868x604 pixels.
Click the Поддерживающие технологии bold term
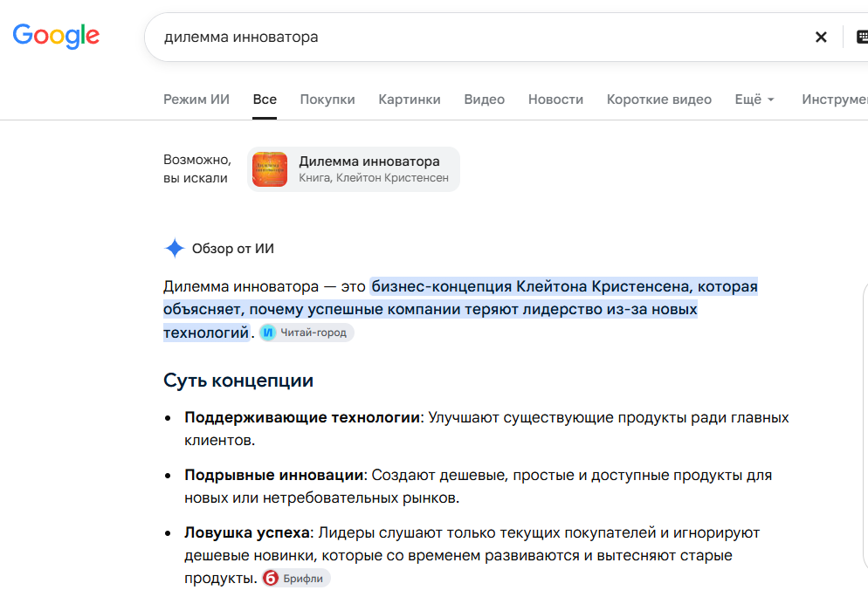tap(302, 417)
